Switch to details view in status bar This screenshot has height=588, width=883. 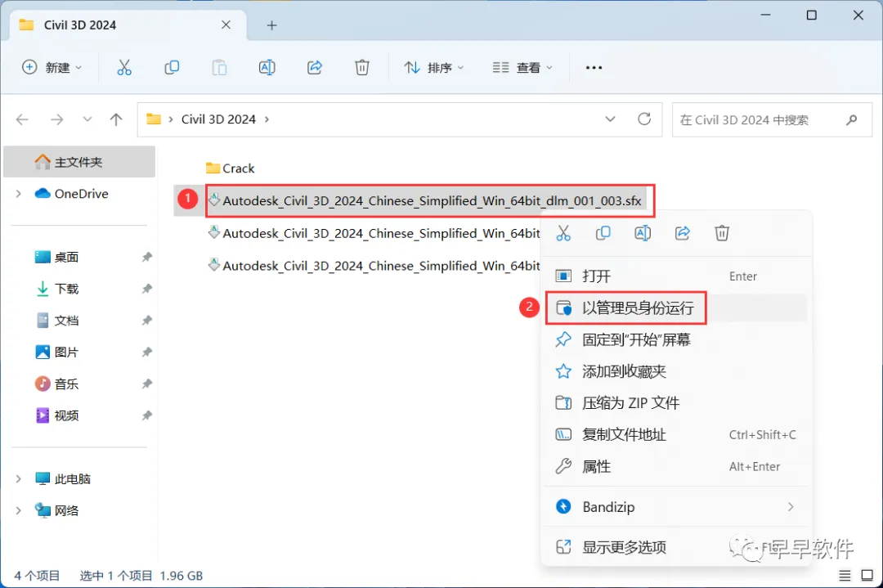pos(845,576)
